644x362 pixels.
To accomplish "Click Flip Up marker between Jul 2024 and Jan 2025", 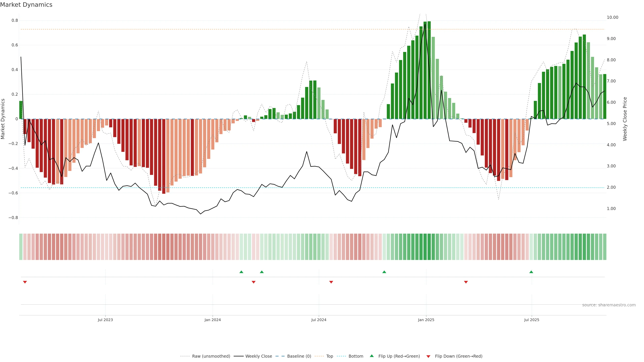I will tap(384, 272).
